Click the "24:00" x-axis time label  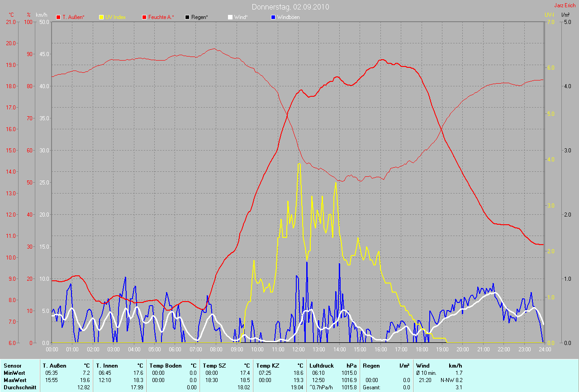click(x=545, y=349)
